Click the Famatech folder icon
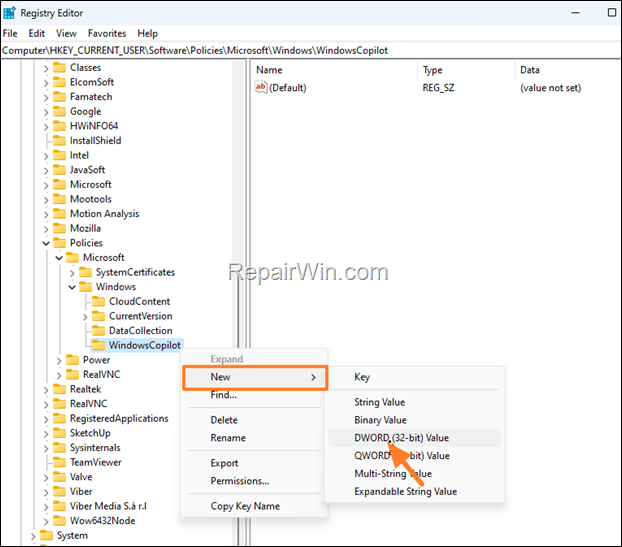The height and width of the screenshot is (547, 622). pos(60,97)
